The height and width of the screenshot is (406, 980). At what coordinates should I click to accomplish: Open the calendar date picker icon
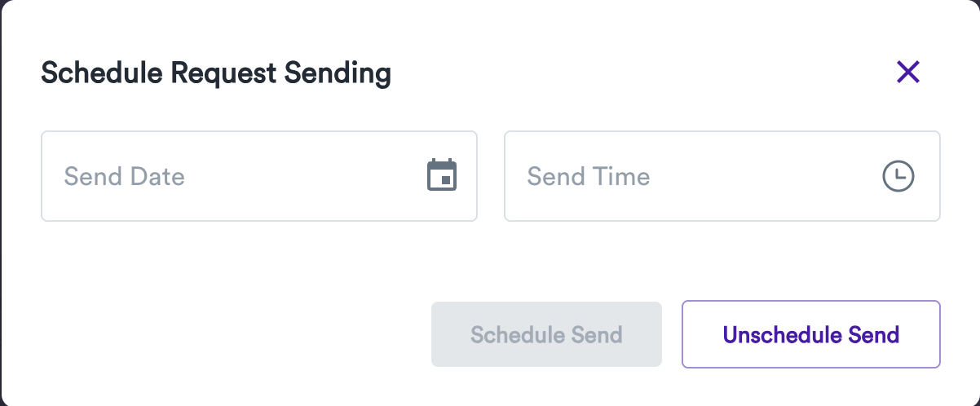(442, 176)
